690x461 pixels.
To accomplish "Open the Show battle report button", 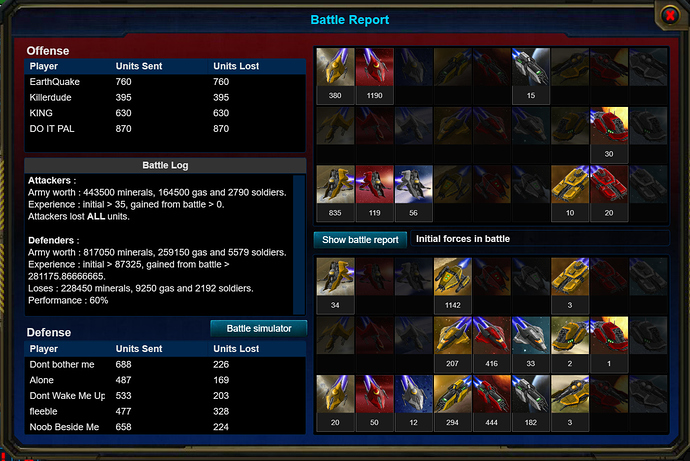I will (360, 240).
